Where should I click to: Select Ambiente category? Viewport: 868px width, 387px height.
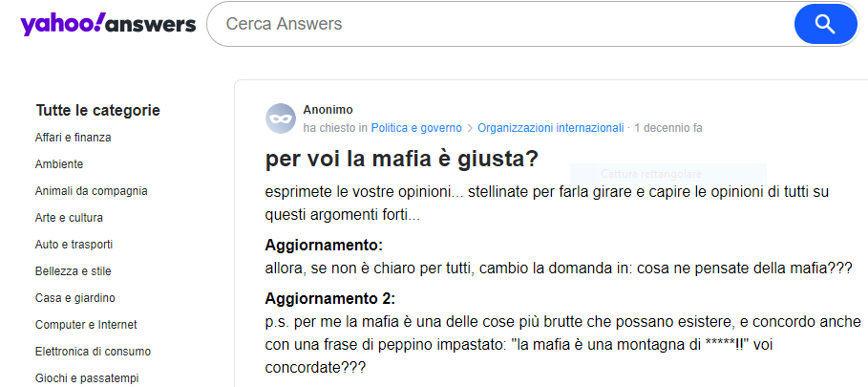click(59, 164)
